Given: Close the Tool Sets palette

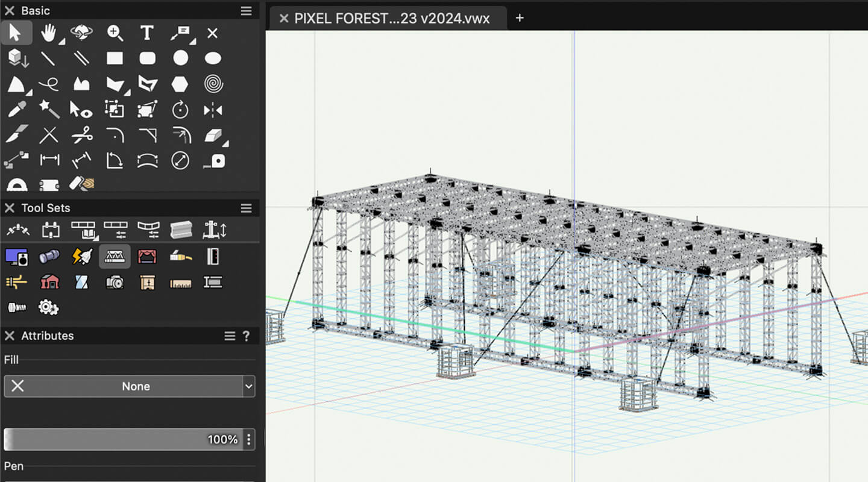Looking at the screenshot, I should coord(10,208).
